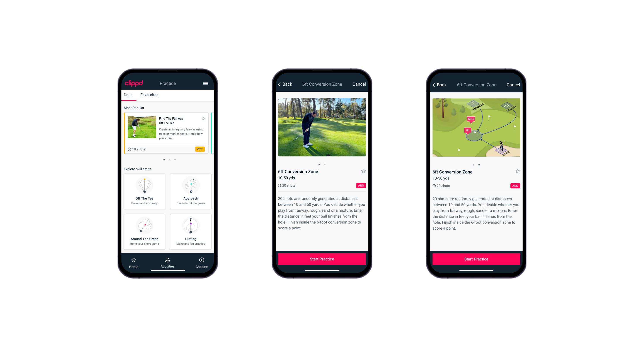
Task: Tap the ARG skill tag badge
Action: pyautogui.click(x=361, y=186)
